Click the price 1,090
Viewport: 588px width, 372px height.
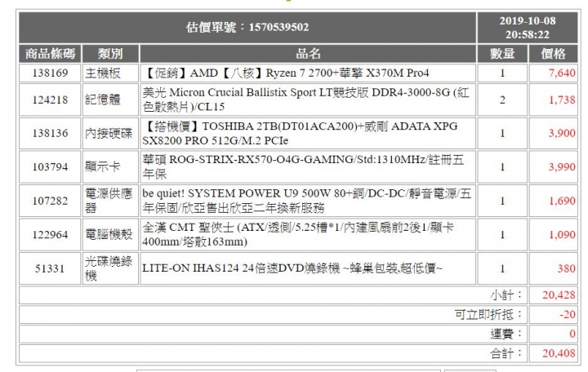(562, 234)
